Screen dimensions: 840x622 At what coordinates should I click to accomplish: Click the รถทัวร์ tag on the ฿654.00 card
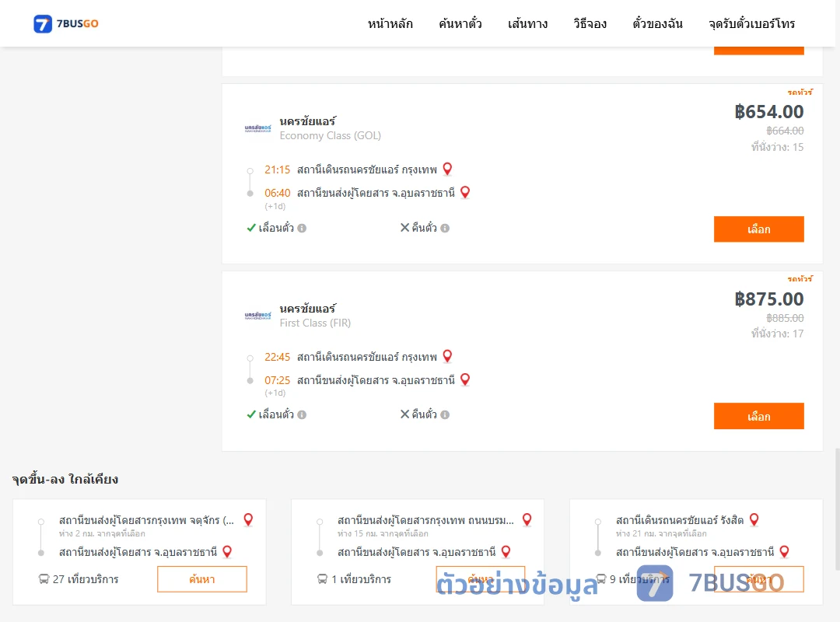tap(800, 93)
